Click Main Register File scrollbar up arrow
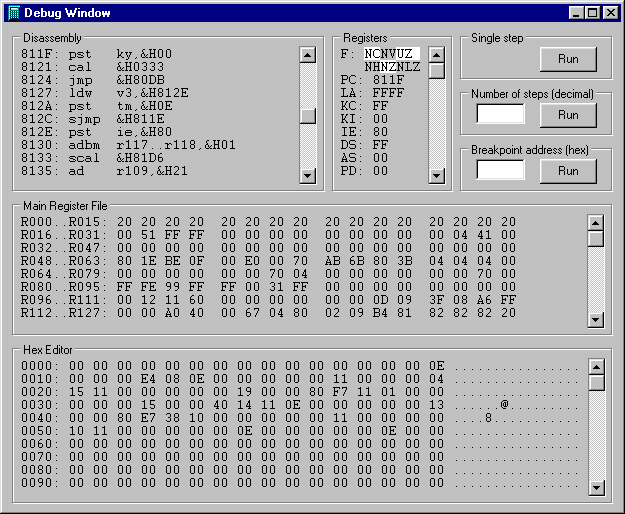 pyautogui.click(x=596, y=223)
